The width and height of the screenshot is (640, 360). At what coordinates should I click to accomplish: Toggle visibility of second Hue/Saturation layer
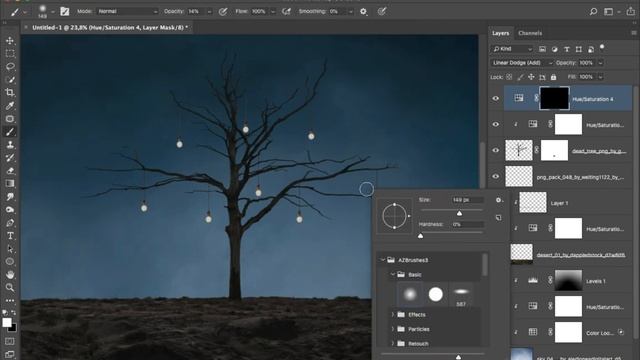[x=496, y=124]
